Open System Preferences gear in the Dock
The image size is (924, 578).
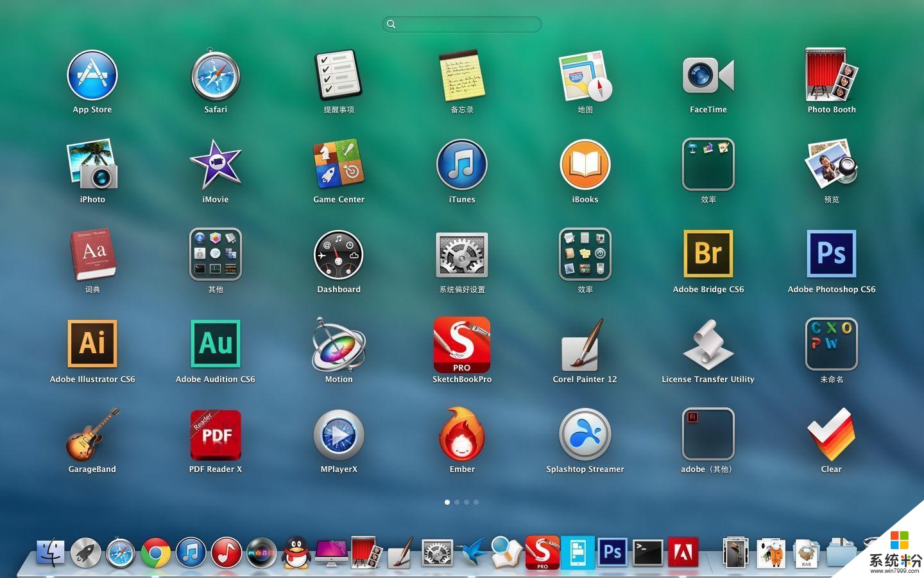tap(438, 553)
